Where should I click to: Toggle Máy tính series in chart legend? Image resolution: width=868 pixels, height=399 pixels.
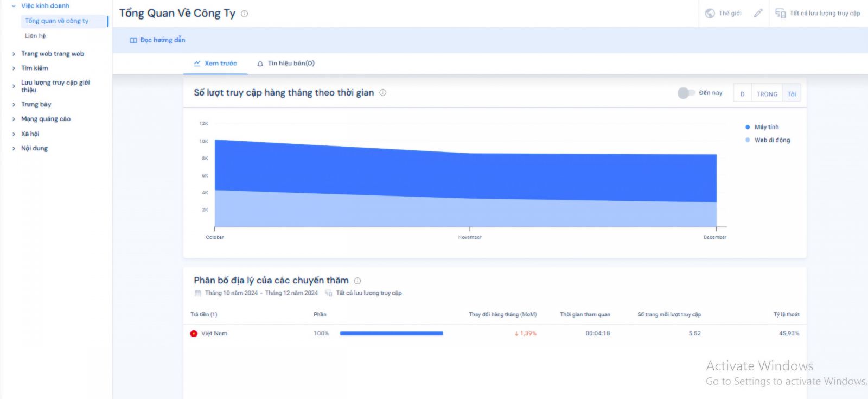tap(766, 127)
